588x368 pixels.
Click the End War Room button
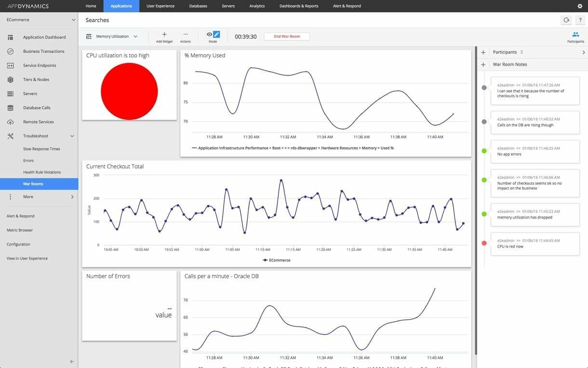click(x=287, y=37)
